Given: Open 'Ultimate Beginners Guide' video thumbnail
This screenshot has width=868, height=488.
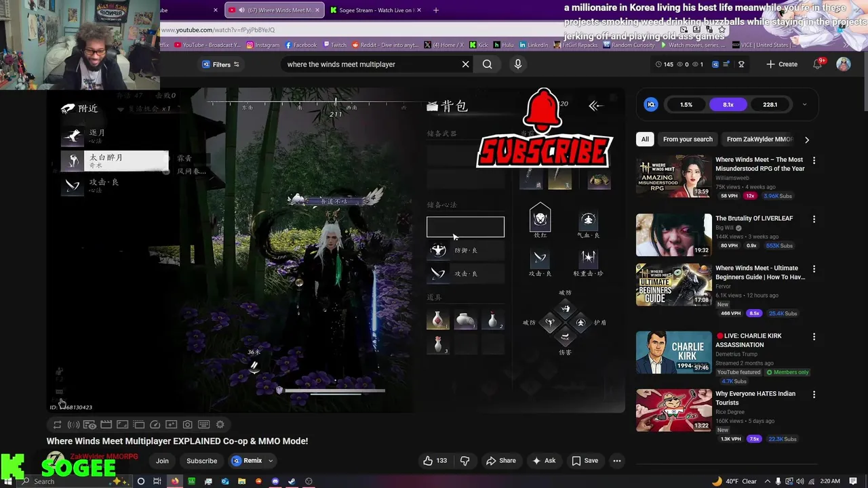Looking at the screenshot, I should (673, 285).
